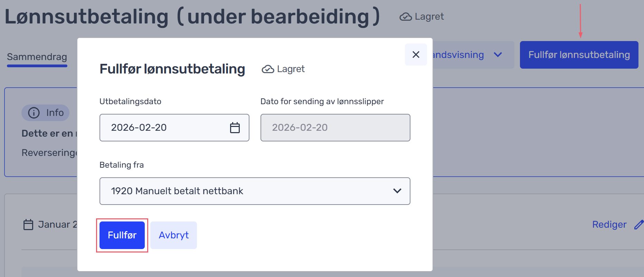
Task: Open the Rediger edit link
Action: (609, 225)
